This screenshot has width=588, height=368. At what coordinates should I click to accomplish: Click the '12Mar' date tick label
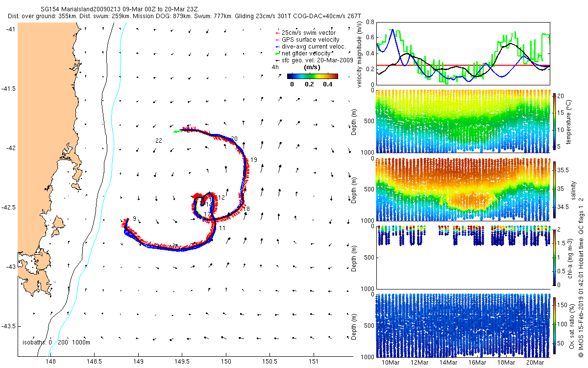[419, 362]
